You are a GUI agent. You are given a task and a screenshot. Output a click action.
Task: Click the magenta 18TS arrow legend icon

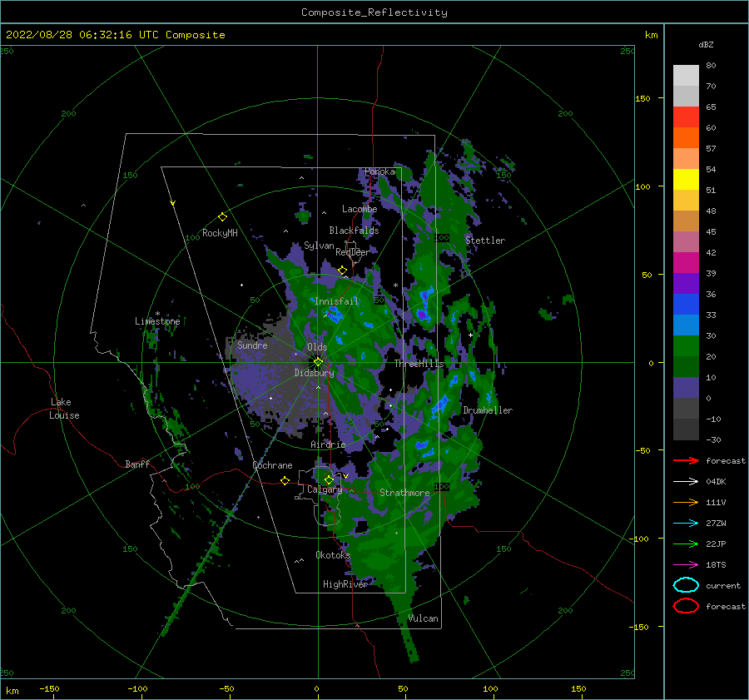click(x=686, y=565)
